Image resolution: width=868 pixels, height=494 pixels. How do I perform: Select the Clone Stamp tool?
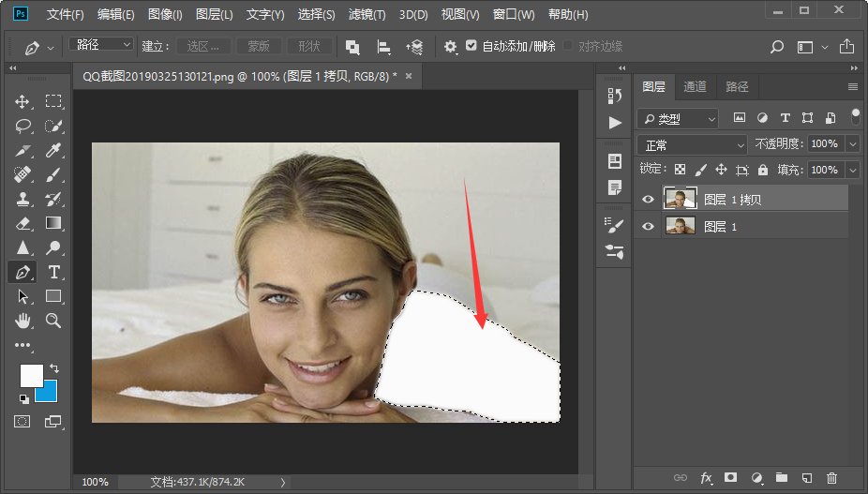tap(22, 199)
